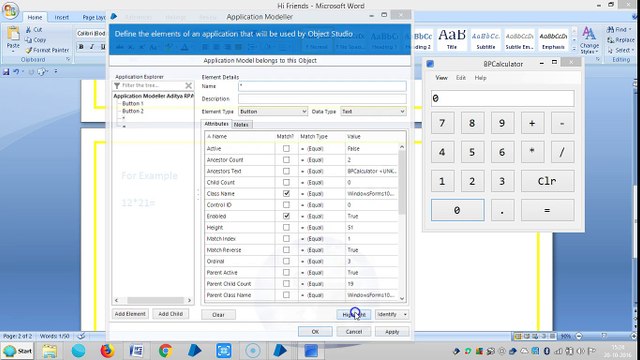Click OK in Application Modeller
640x360 pixels.
tap(315, 332)
